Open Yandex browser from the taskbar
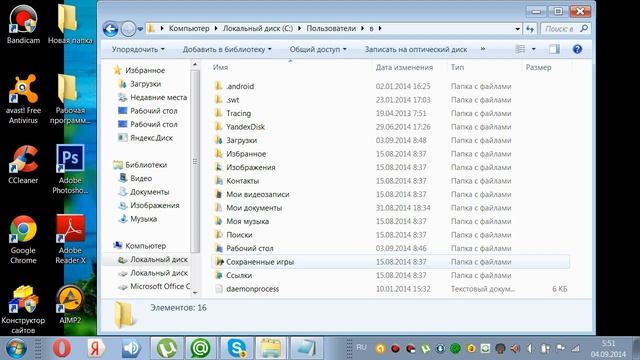Viewport: 640px width, 360px height. coord(96,348)
